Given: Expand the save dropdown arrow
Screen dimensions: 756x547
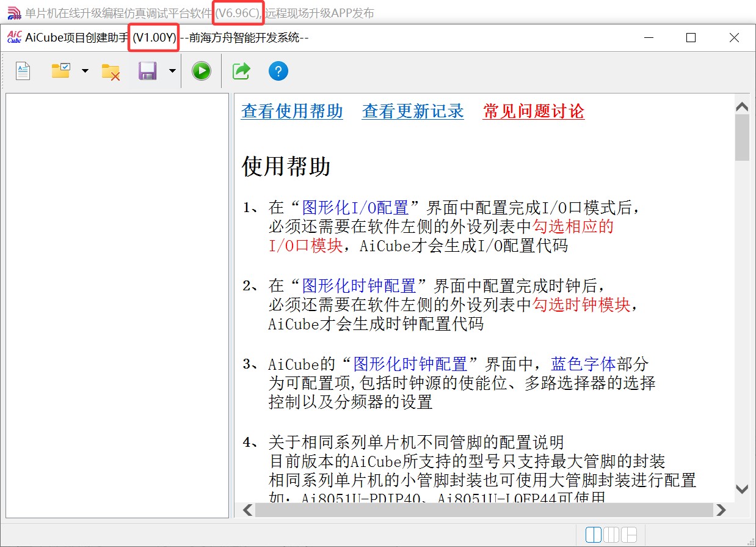Looking at the screenshot, I should point(172,71).
